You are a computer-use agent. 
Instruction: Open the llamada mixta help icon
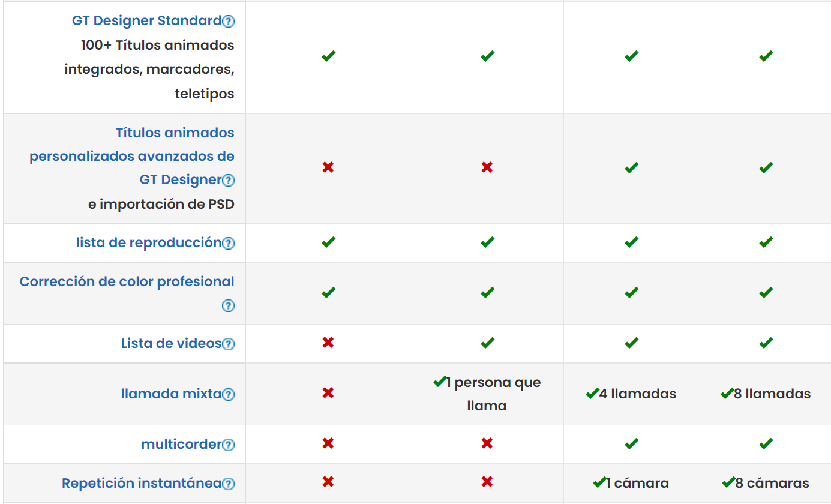tap(228, 395)
